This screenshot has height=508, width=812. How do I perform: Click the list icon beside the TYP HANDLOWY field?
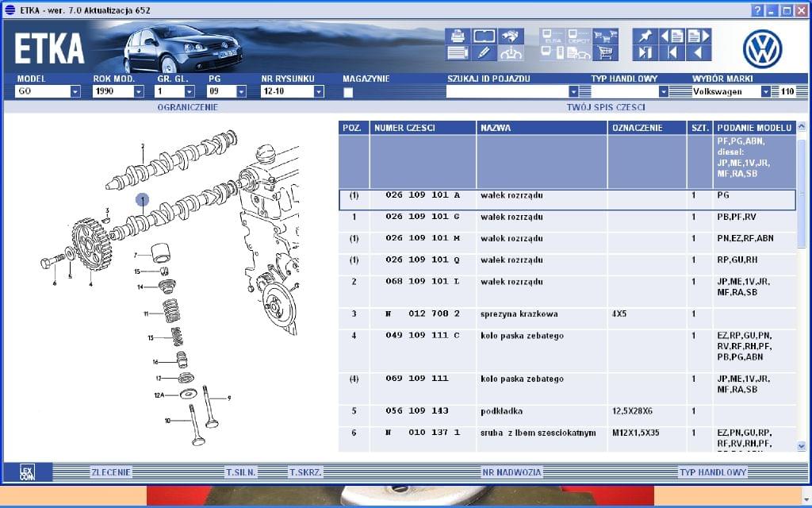pyautogui.click(x=680, y=92)
